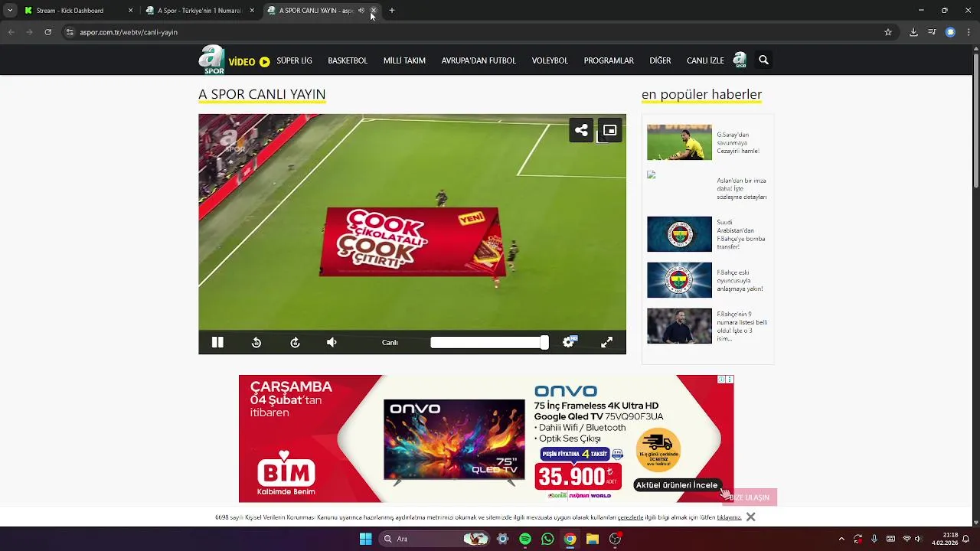Open the Windows Start menu
The height and width of the screenshot is (551, 980).
(x=366, y=539)
